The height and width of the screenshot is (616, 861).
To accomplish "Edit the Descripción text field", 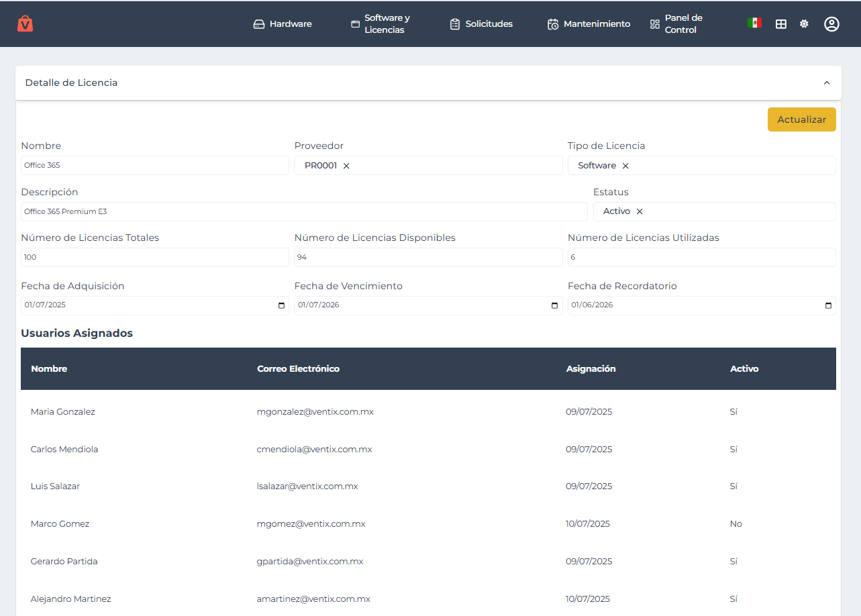I will point(303,211).
